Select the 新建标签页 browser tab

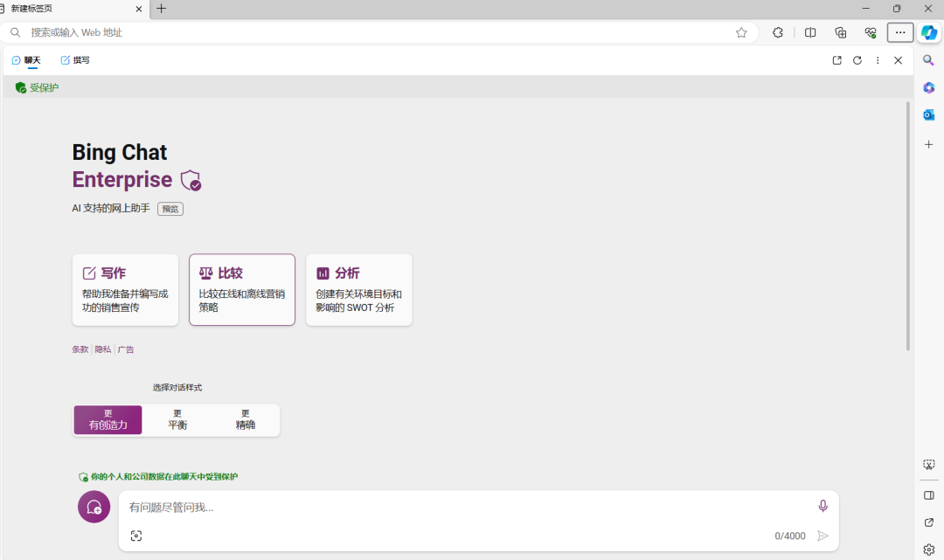click(x=74, y=9)
